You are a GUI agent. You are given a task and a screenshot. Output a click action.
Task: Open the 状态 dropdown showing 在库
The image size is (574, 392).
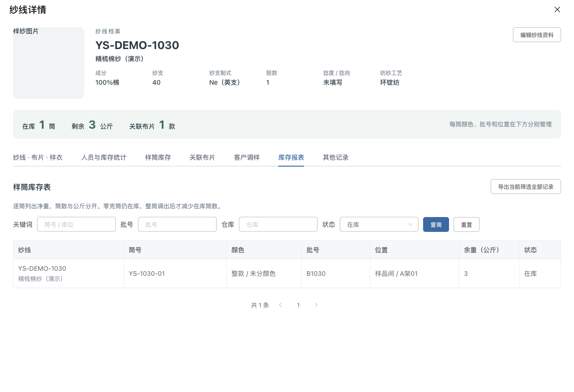(379, 224)
